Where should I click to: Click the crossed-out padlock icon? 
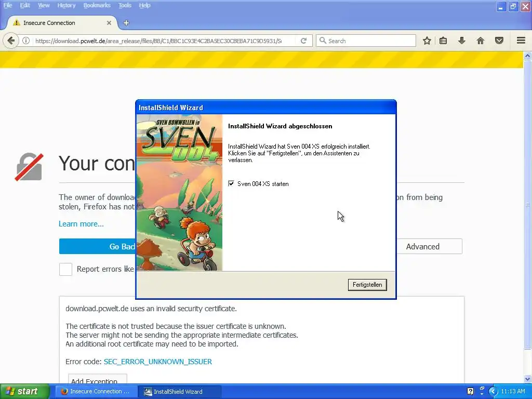pyautogui.click(x=29, y=167)
